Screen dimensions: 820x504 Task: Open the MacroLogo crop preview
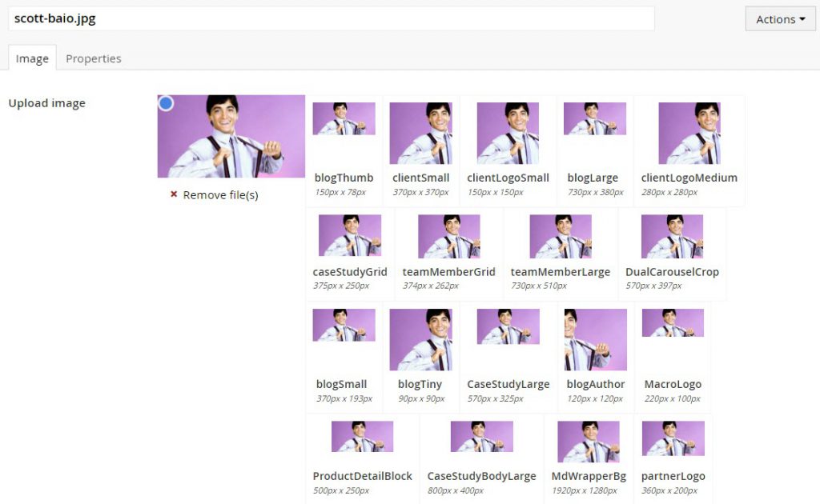[673, 323]
